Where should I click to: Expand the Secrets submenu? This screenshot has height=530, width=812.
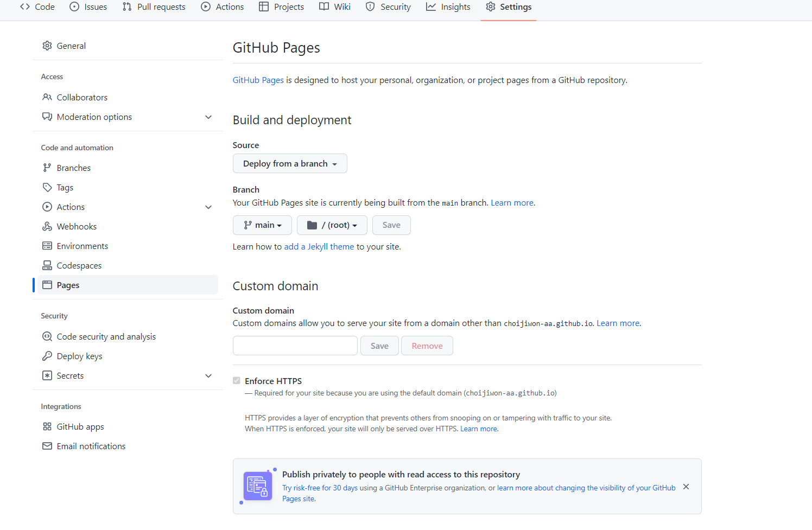pos(208,376)
